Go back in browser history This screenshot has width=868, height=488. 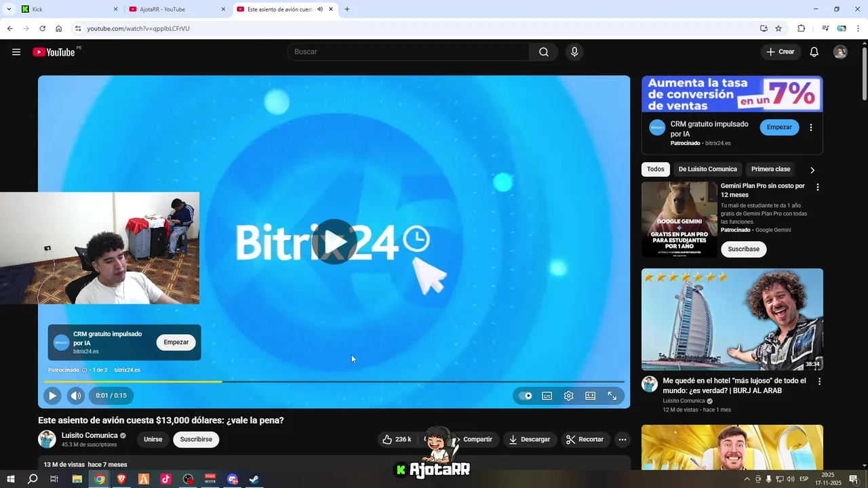click(x=9, y=28)
